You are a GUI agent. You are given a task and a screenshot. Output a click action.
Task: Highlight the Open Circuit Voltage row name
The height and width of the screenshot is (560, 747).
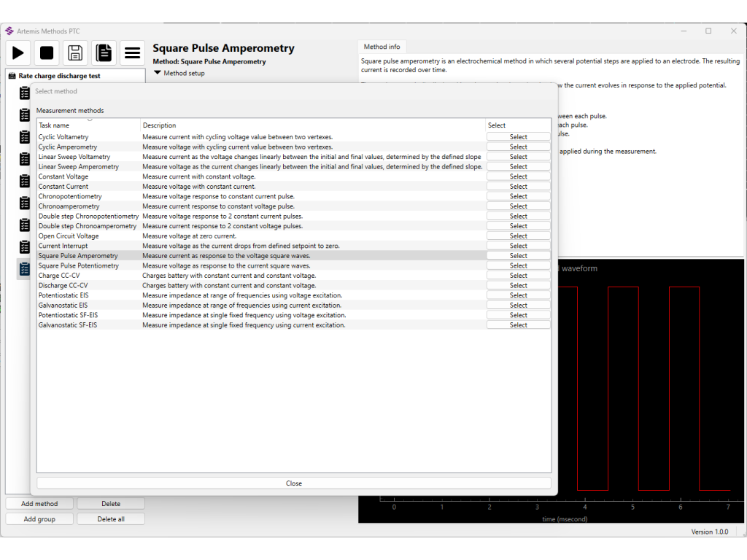pos(69,236)
